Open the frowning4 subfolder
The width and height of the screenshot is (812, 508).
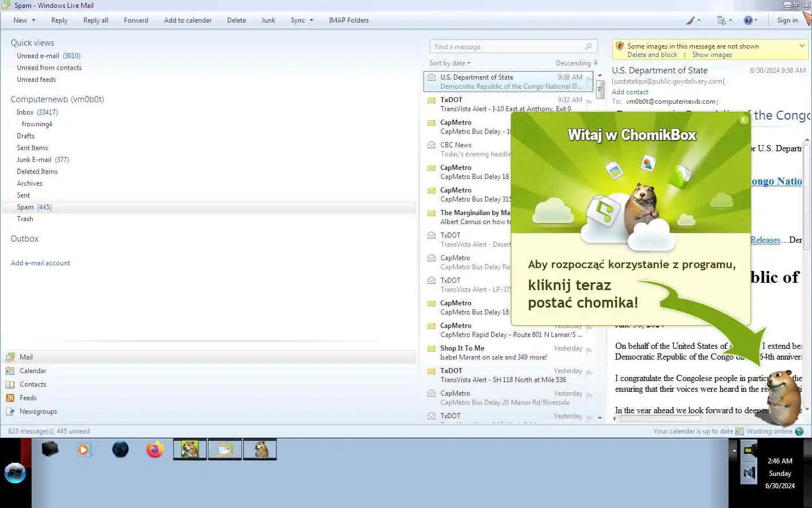click(37, 124)
